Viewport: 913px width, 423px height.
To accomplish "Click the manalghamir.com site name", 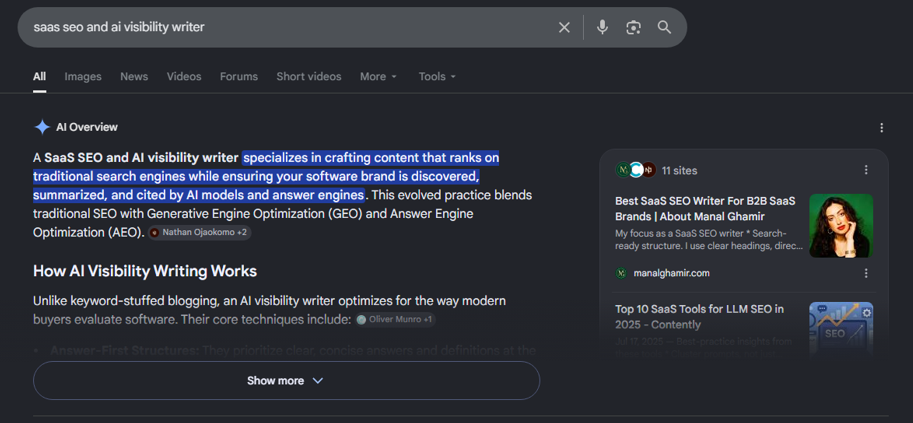I will pyautogui.click(x=671, y=273).
